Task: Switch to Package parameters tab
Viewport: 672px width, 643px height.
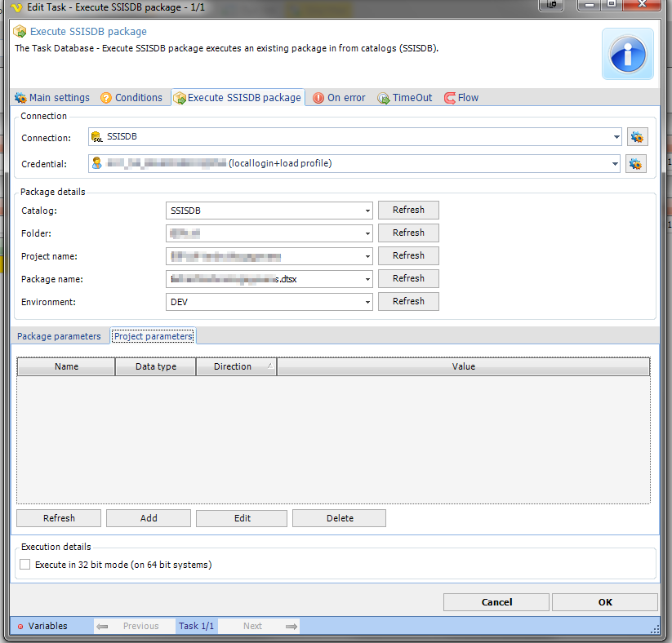Action: (x=59, y=336)
